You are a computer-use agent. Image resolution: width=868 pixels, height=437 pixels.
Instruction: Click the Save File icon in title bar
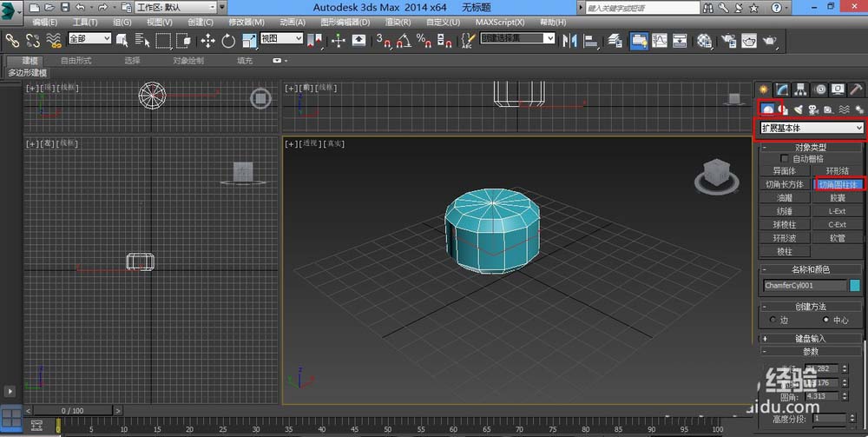tap(63, 7)
